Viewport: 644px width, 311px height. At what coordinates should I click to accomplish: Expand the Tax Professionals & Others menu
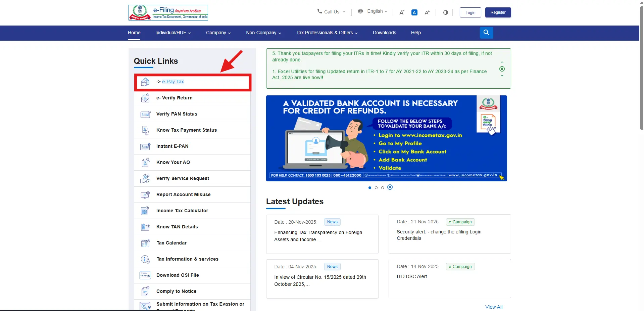pos(326,33)
